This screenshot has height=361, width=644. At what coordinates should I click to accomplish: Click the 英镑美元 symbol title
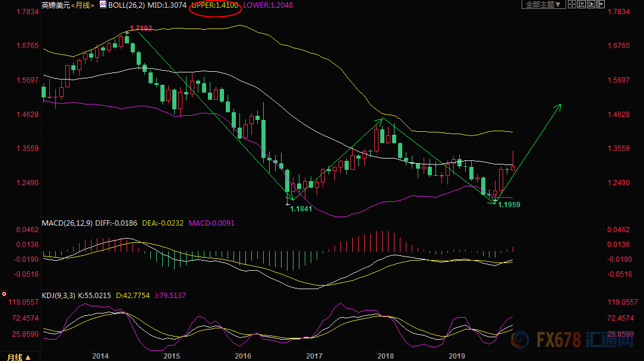pos(55,5)
